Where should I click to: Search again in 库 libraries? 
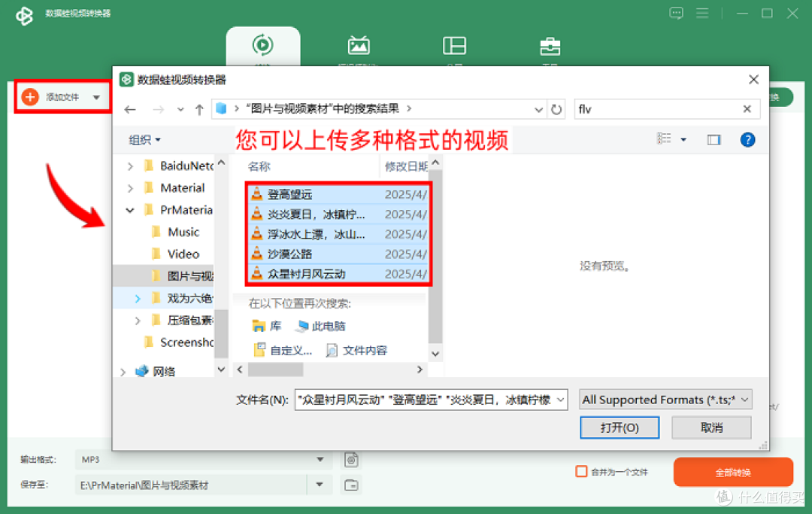click(x=266, y=326)
